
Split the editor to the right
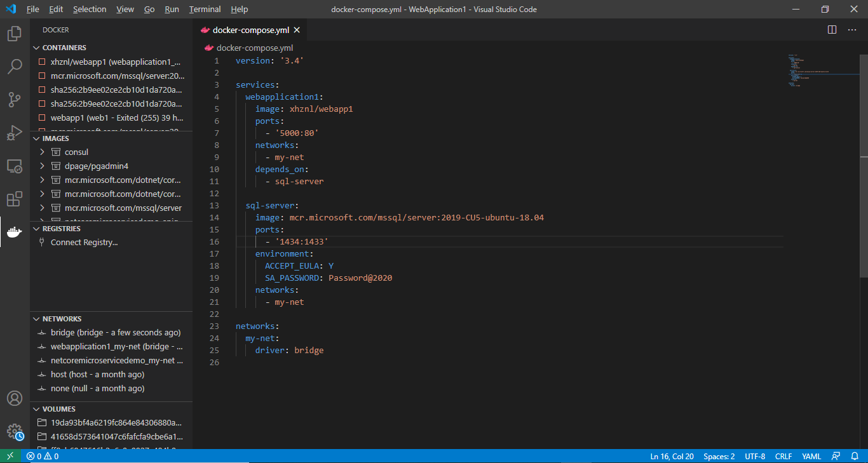pos(832,30)
